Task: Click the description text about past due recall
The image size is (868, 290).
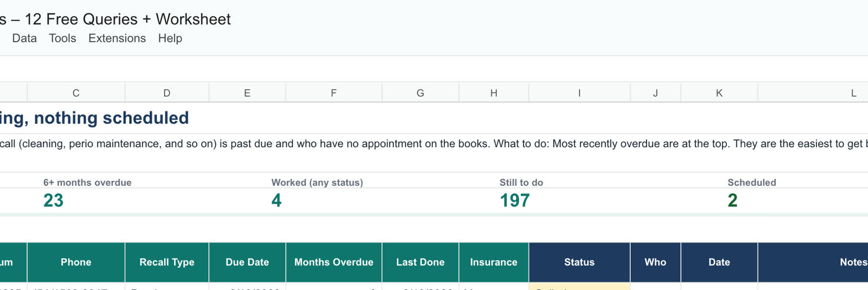Action: tap(434, 144)
